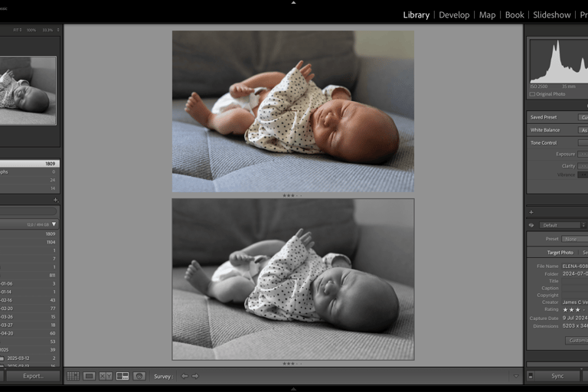Select folder ending -03-27 with 18 photos
The height and width of the screenshot is (392, 588).
click(30, 325)
